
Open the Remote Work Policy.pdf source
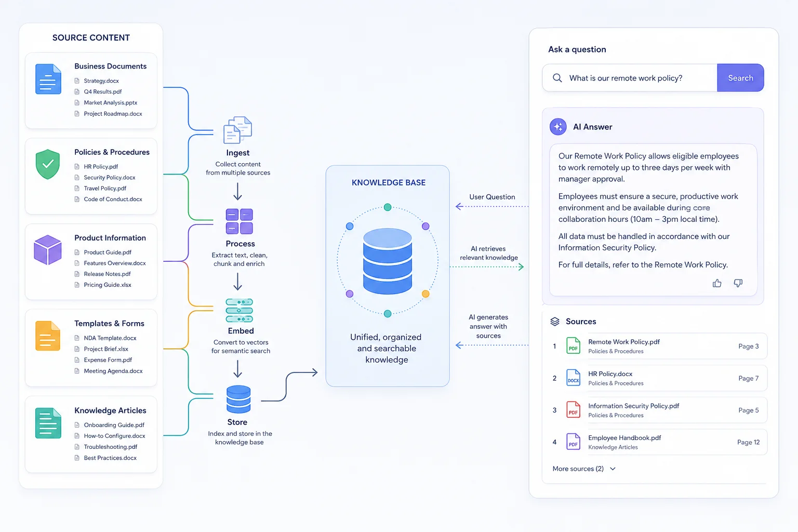pyautogui.click(x=659, y=346)
